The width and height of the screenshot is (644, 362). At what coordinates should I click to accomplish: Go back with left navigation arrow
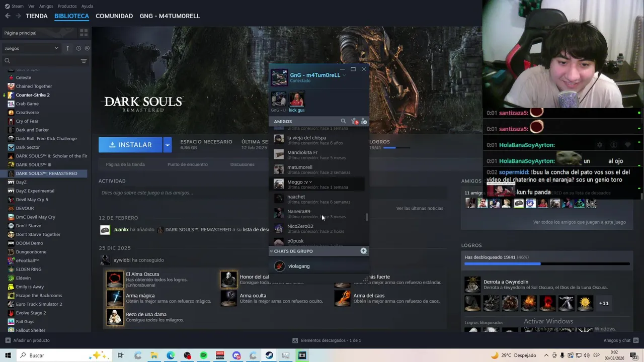8,16
